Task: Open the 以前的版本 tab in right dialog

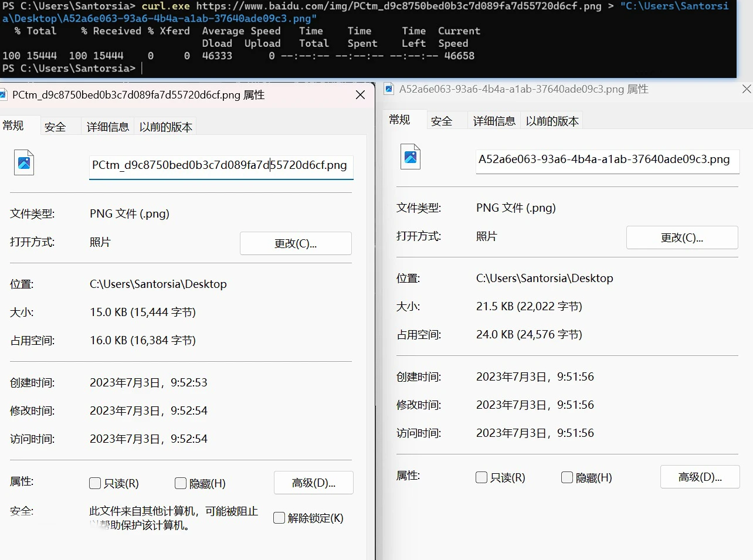Action: click(x=552, y=120)
